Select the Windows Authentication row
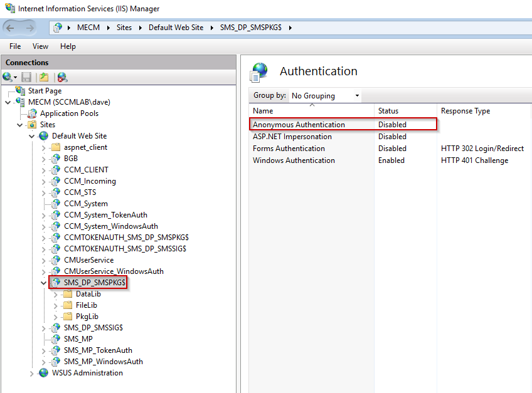Image resolution: width=532 pixels, height=393 pixels. [x=390, y=160]
